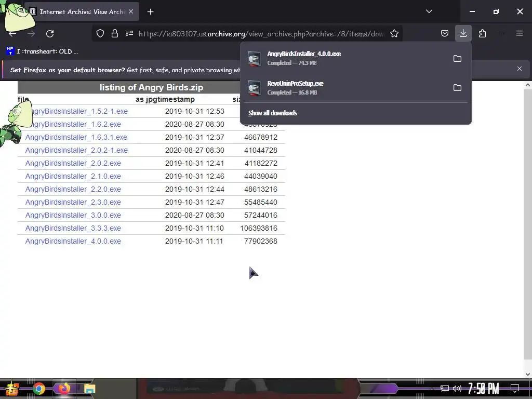The image size is (532, 399).
Task: Open File Explorer from the taskbar
Action: tap(89, 389)
